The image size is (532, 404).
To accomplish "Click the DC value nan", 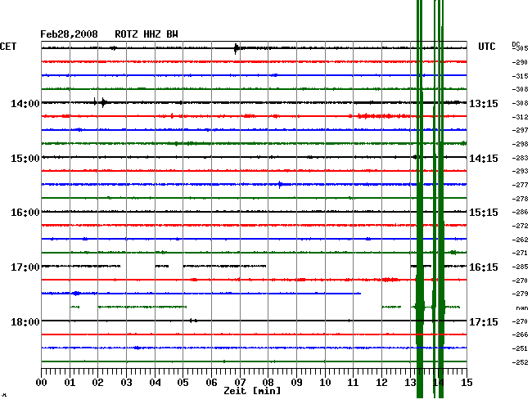I will [522, 308].
